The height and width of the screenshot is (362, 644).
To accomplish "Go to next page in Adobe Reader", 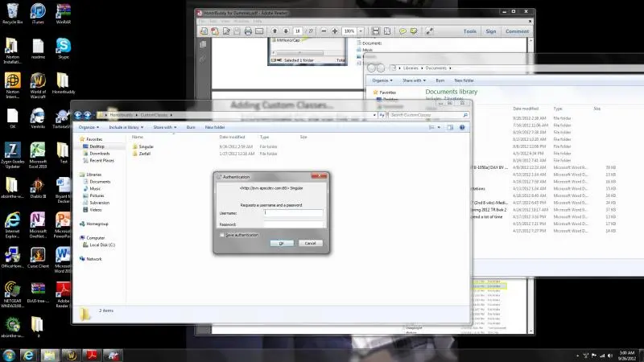I will pos(283,31).
